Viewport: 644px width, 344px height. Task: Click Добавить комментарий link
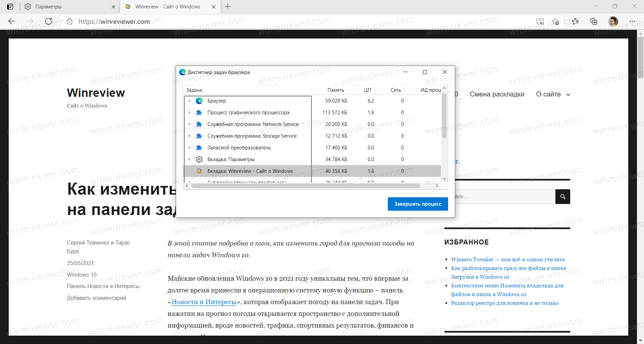tap(96, 298)
